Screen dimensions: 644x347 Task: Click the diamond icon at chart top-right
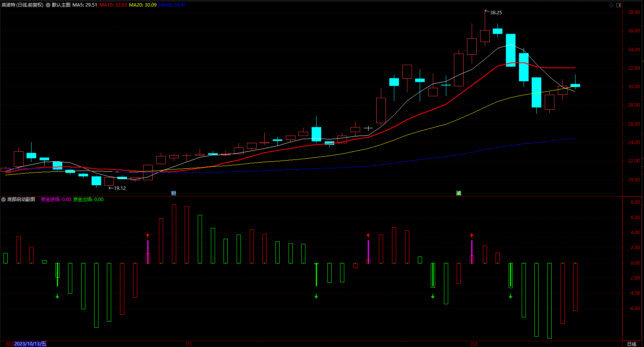611,5
